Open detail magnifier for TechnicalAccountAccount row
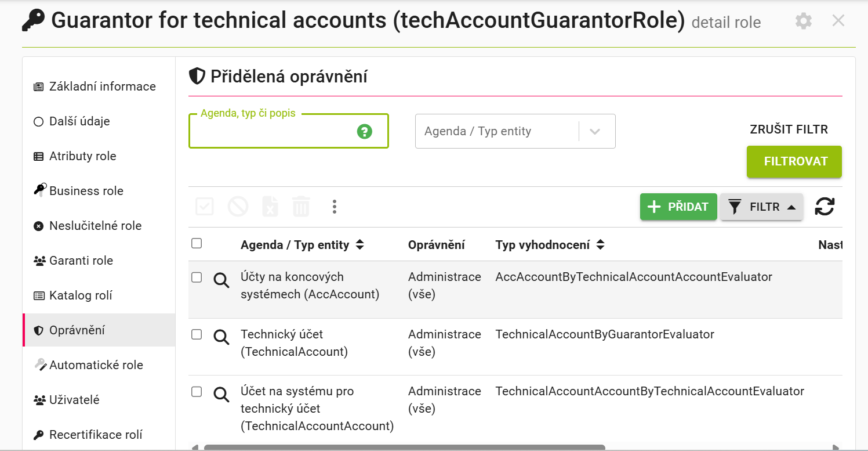Screen dimensions: 868x451 point(221,394)
